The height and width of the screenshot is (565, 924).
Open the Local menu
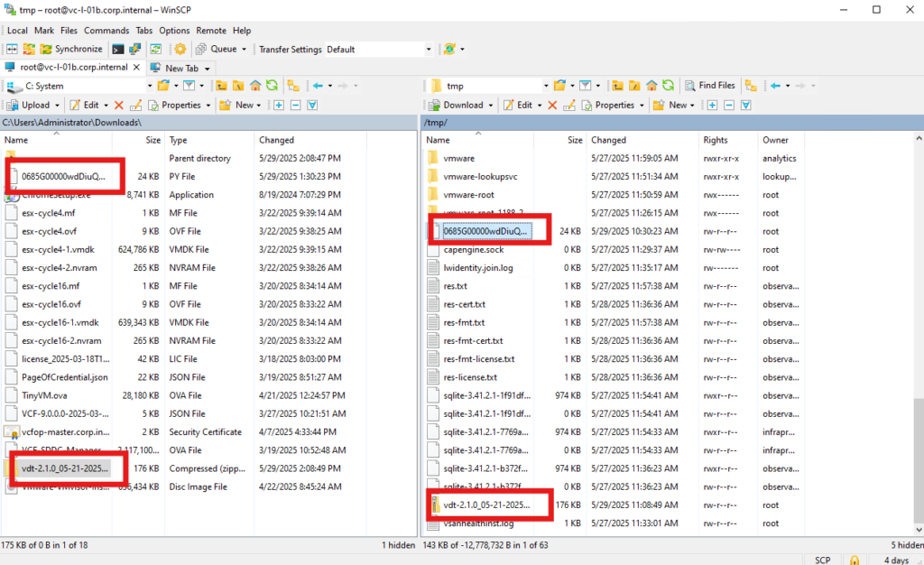click(17, 31)
